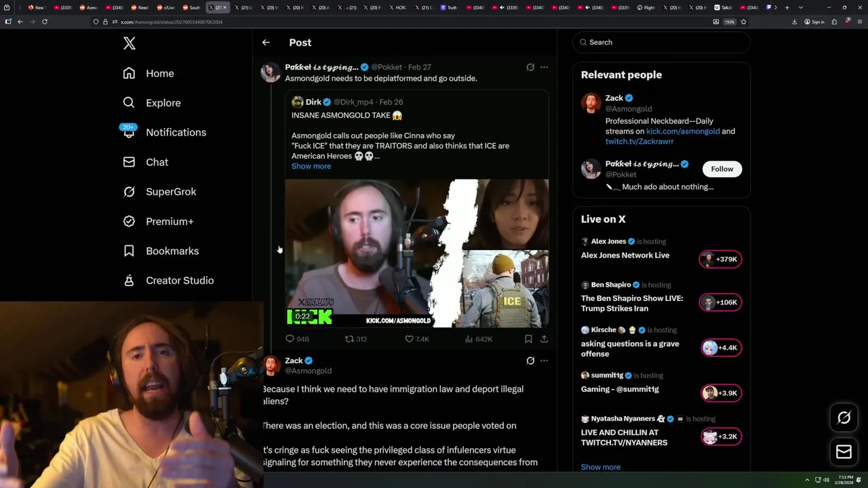This screenshot has width=868, height=488.
Task: Open summit1g Gaming live stream
Action: 620,389
